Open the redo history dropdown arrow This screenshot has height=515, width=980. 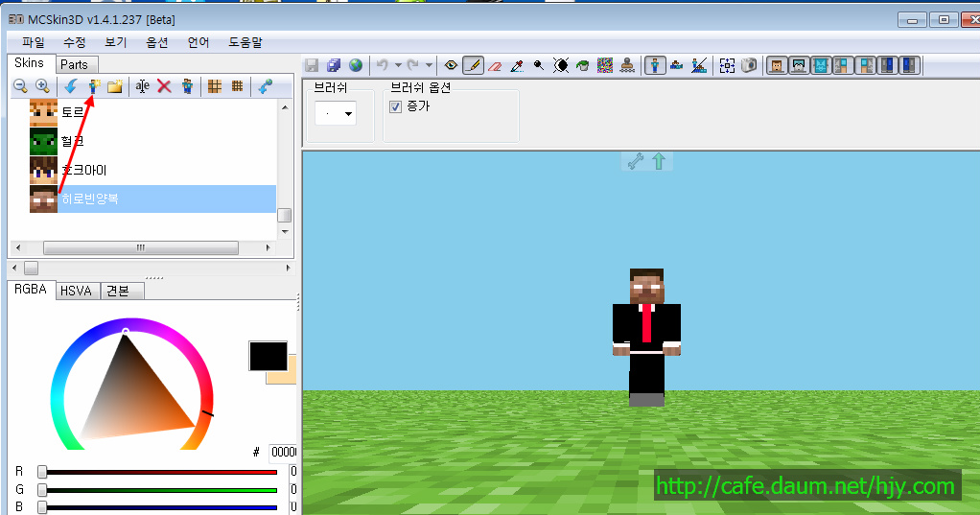click(x=429, y=65)
